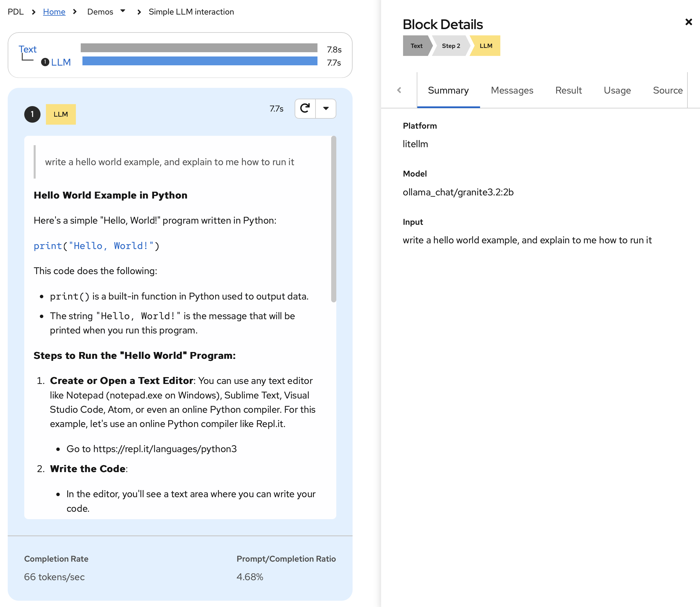Show the Source tab
Viewport: 700px width, 607px height.
click(667, 90)
